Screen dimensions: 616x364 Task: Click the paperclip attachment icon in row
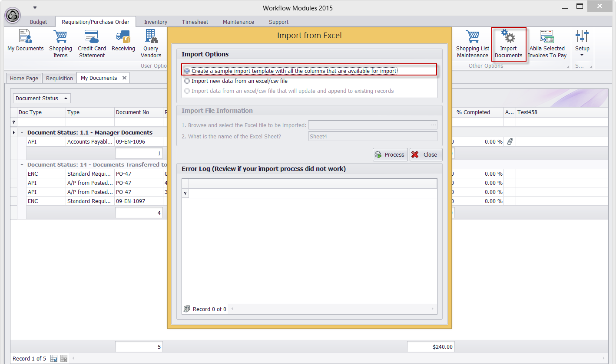(510, 142)
